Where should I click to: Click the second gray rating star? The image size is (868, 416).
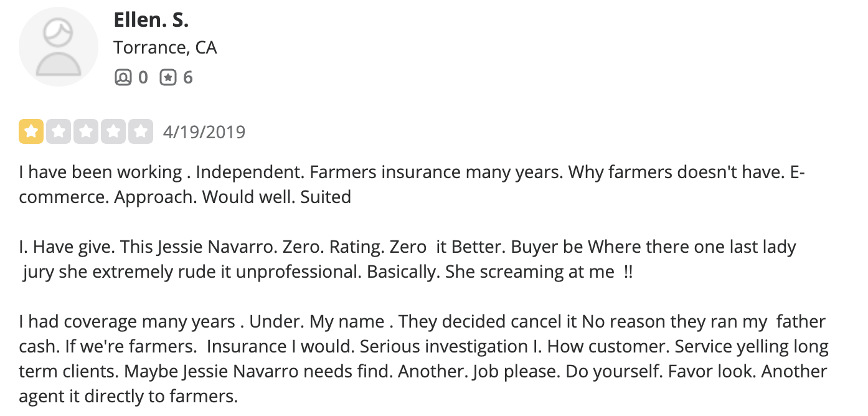pos(58,131)
